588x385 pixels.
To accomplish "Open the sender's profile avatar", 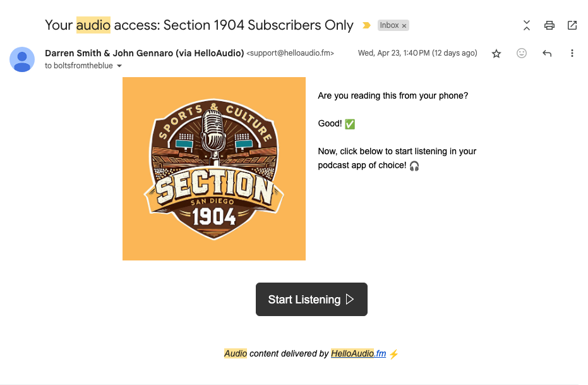I will [x=22, y=59].
